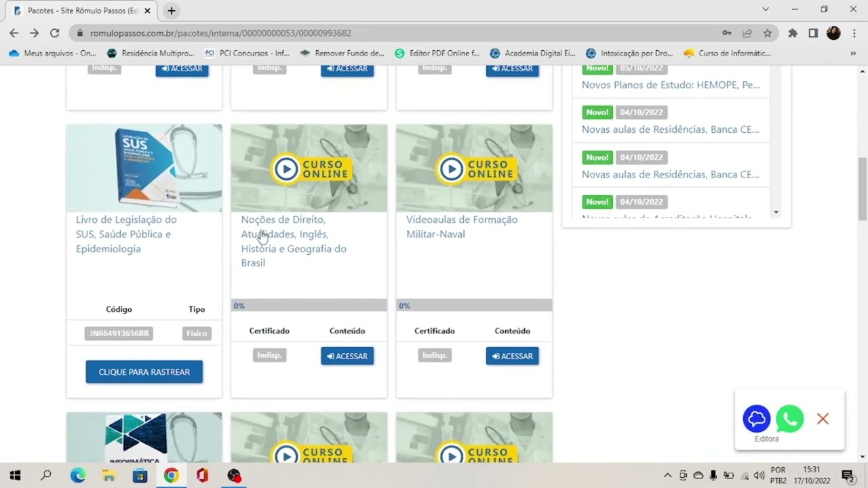Viewport: 868px width, 488px height.
Task: Open the PCI Concursos bookmark
Action: pos(248,53)
